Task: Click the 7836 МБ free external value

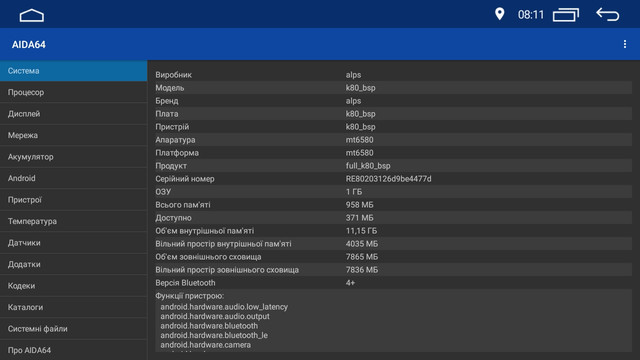Action: [x=362, y=270]
